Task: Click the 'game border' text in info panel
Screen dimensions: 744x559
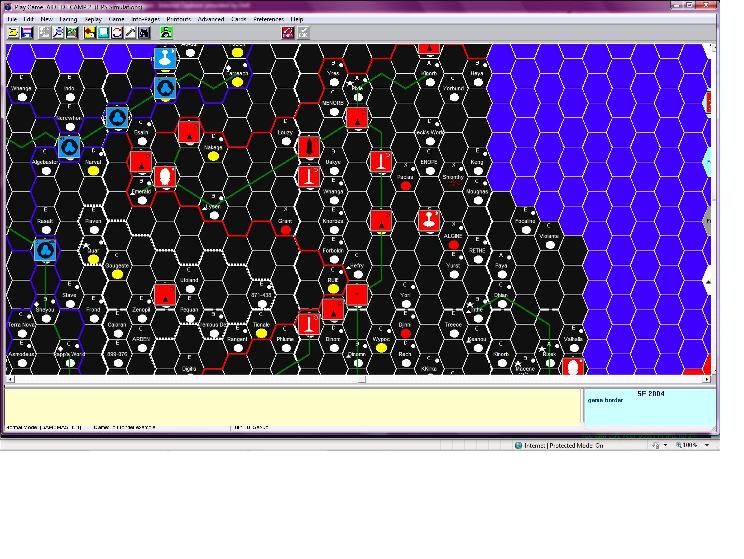Action: tap(605, 400)
